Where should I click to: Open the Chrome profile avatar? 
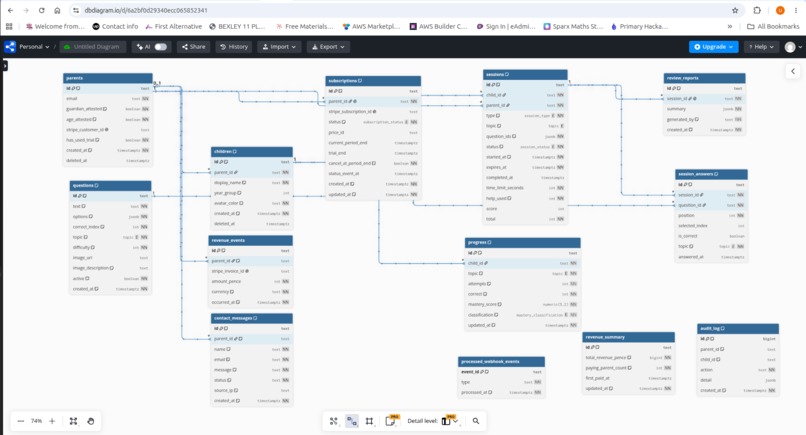(x=780, y=10)
